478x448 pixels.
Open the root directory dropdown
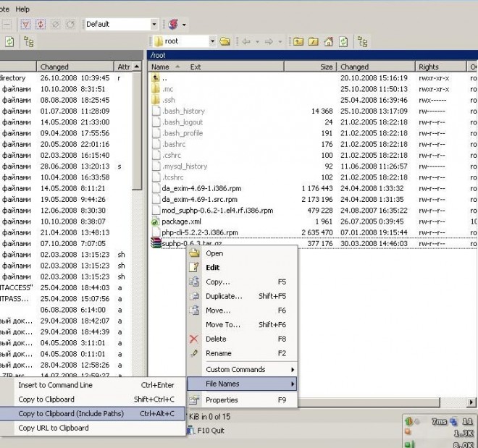212,42
